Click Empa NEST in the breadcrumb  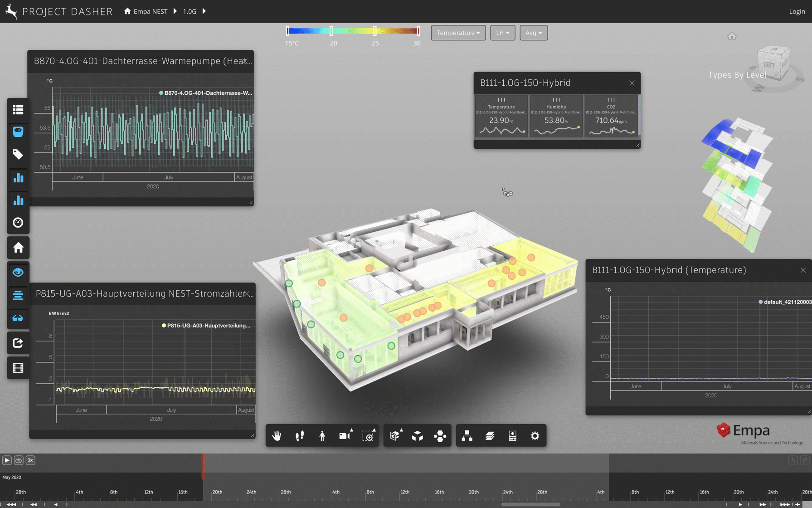150,11
